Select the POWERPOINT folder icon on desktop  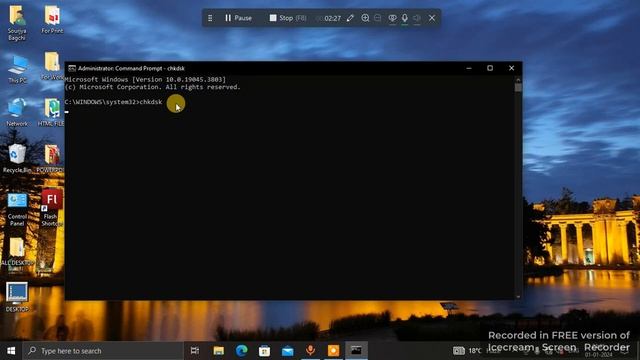tap(51, 159)
